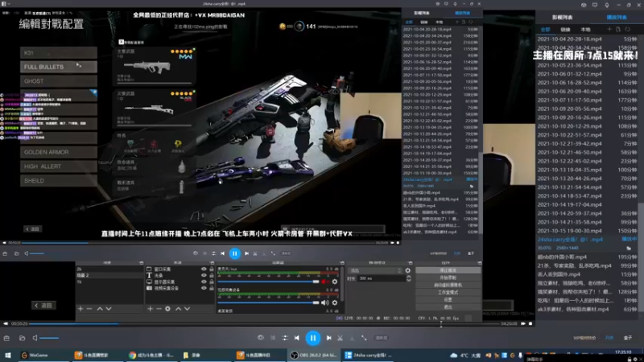Pause the inner recorded player's blue button
644x362 pixels.
click(234, 253)
